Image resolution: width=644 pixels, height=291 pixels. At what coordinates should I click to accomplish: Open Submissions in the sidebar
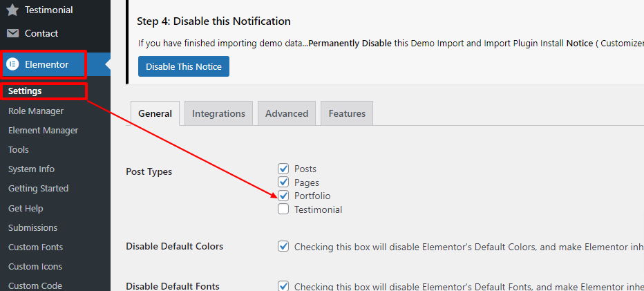tap(32, 227)
